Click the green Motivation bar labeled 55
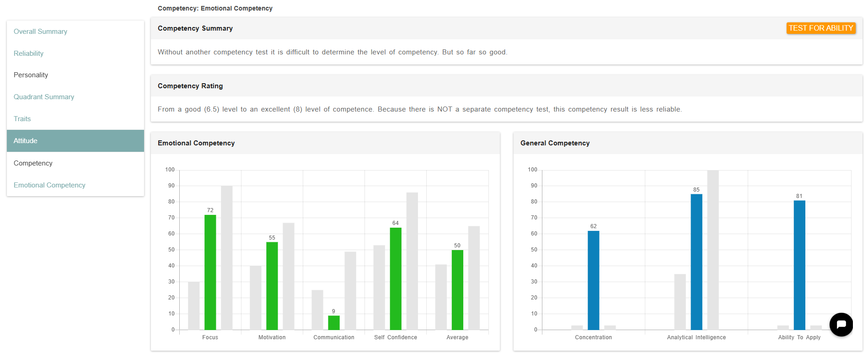868x358 pixels. coord(272,286)
